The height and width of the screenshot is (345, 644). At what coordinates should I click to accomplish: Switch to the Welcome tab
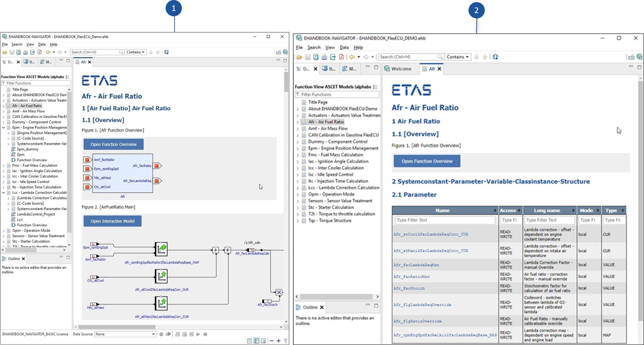(x=398, y=69)
